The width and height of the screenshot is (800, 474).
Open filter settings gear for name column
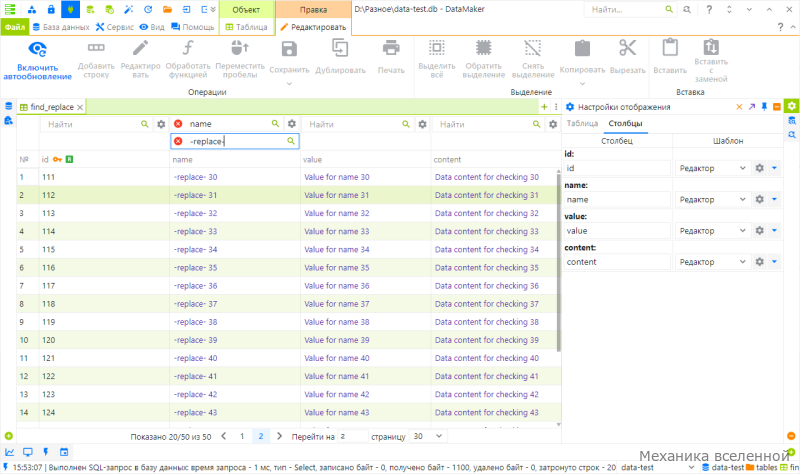coord(292,123)
